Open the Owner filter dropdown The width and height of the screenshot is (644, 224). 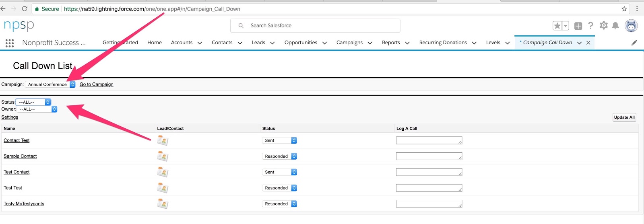pos(37,109)
